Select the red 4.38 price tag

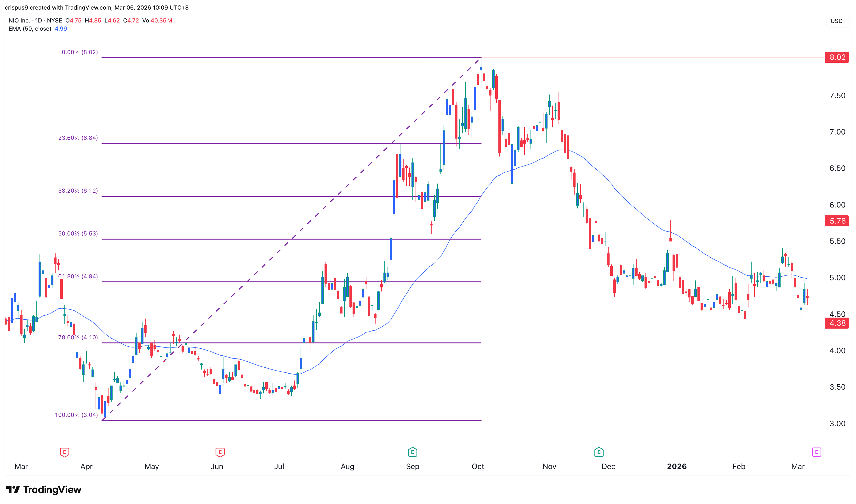click(837, 323)
